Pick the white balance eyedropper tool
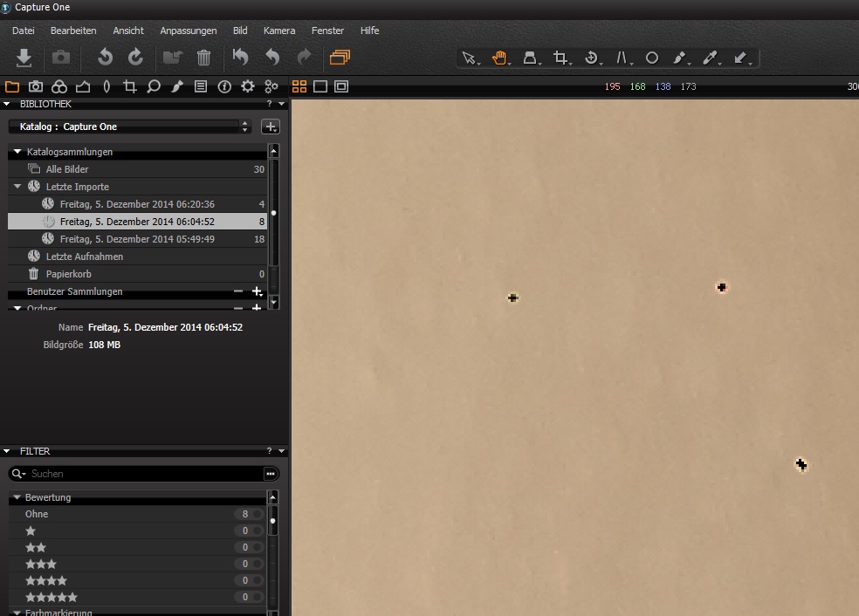The image size is (859, 616). pyautogui.click(x=710, y=58)
